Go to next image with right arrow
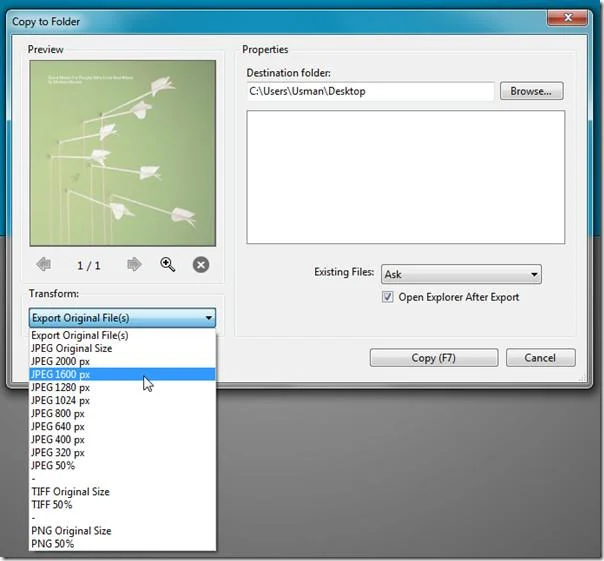Image resolution: width=604 pixels, height=561 pixels. coord(134,265)
